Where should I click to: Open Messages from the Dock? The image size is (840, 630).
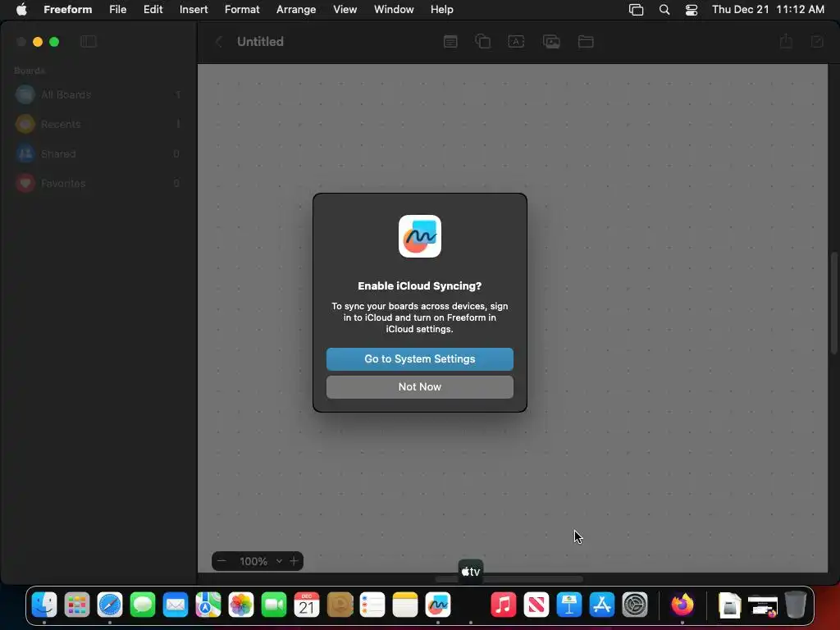[x=143, y=605]
